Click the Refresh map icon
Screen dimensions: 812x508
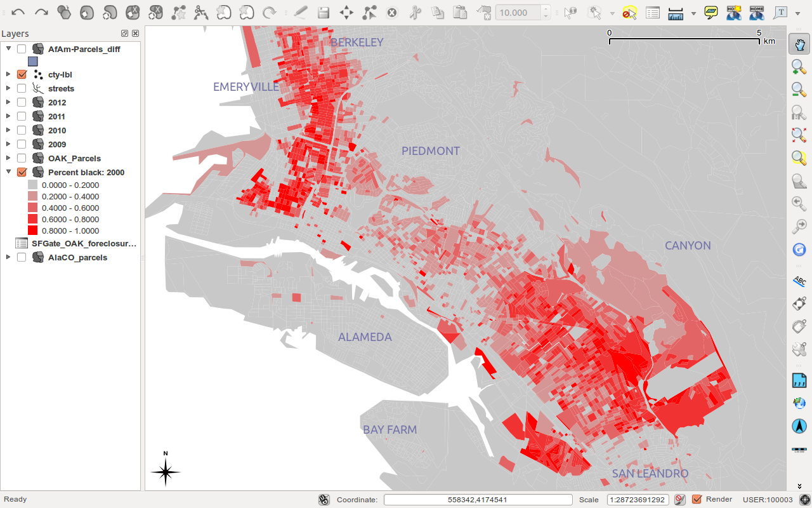click(799, 250)
